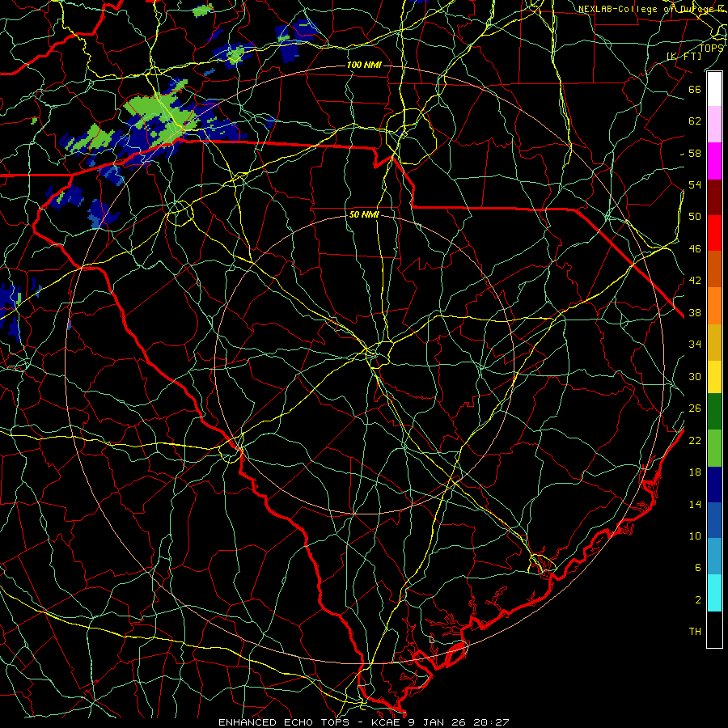728x728 pixels.
Task: Click legend value "30"
Action: coord(695,376)
